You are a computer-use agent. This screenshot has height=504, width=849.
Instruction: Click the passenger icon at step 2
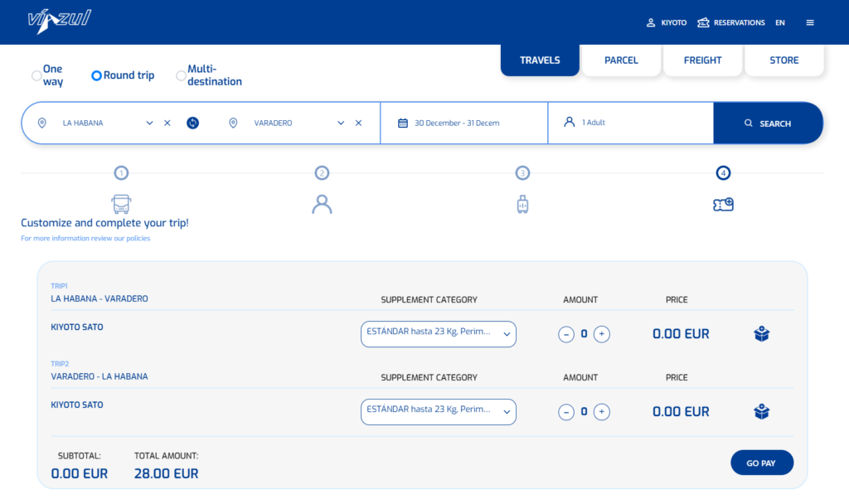point(322,203)
